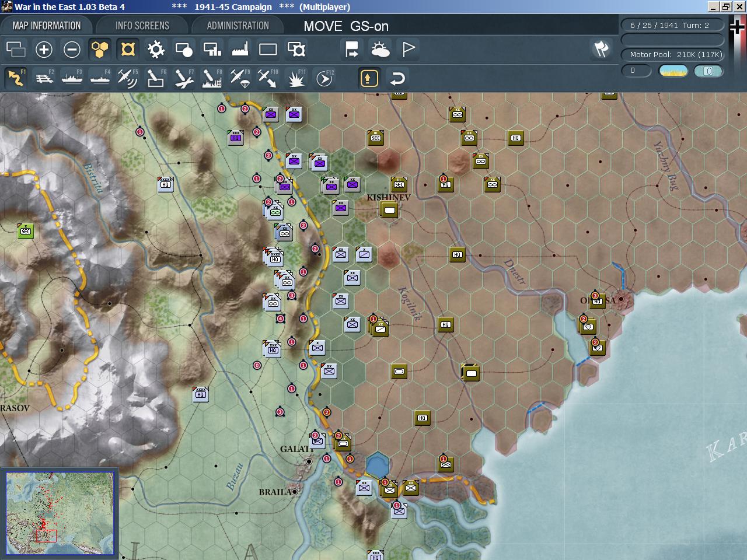Click the flag with arrow icon
Image resolution: width=747 pixels, height=560 pixels.
click(x=352, y=50)
